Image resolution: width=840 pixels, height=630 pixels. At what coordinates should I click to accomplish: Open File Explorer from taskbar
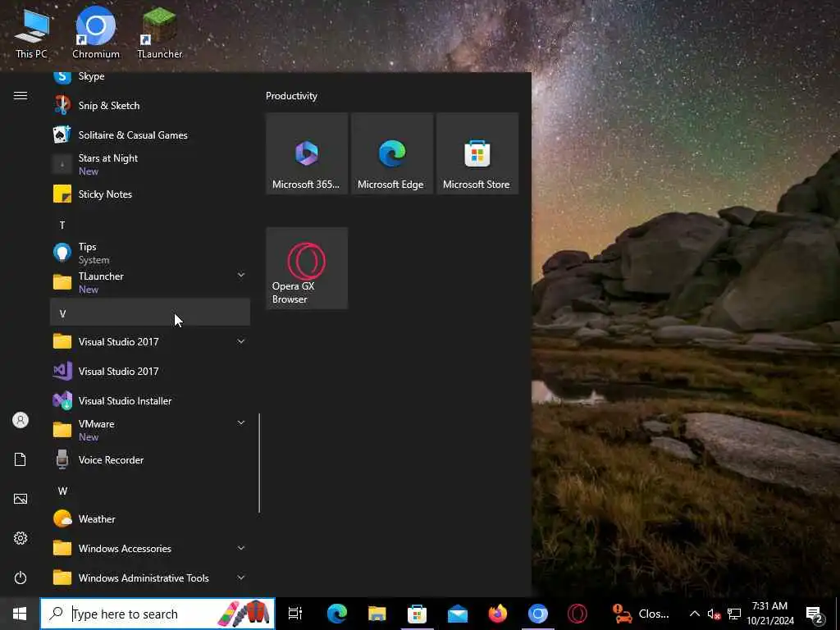[377, 614]
